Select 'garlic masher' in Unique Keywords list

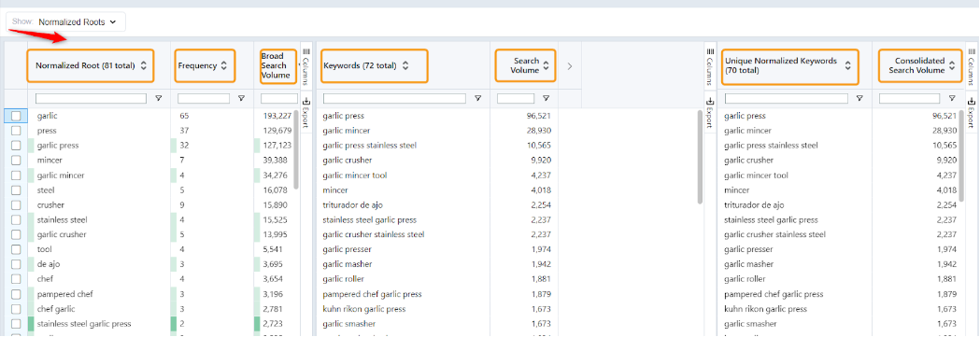[x=748, y=264]
